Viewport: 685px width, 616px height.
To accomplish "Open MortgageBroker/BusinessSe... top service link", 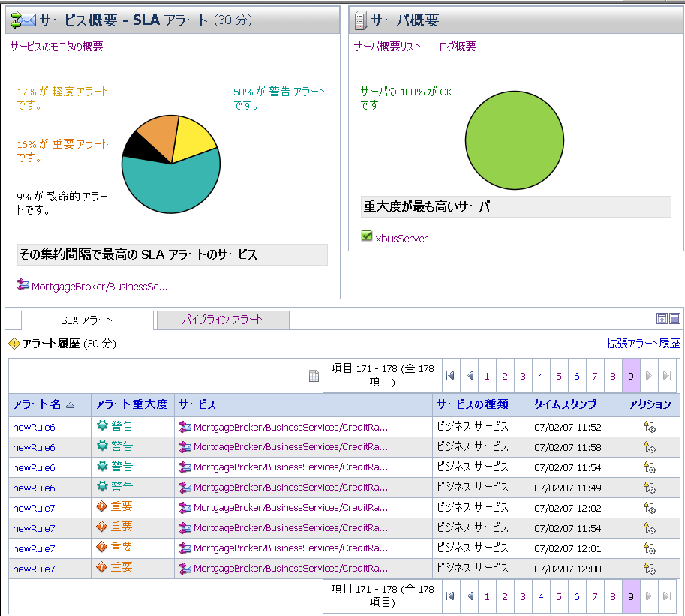I will [x=99, y=287].
